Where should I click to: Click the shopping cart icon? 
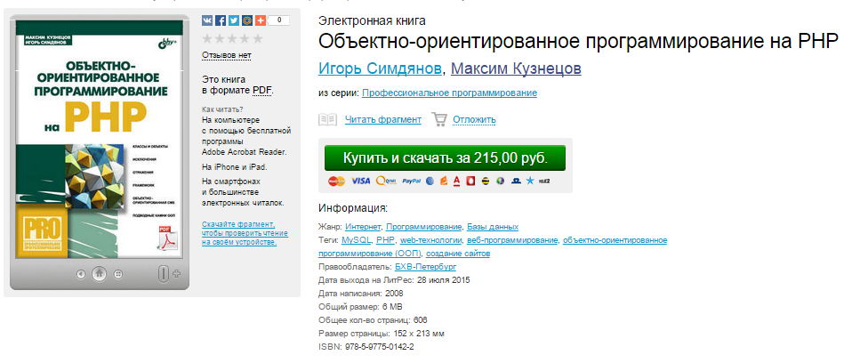coord(439,119)
